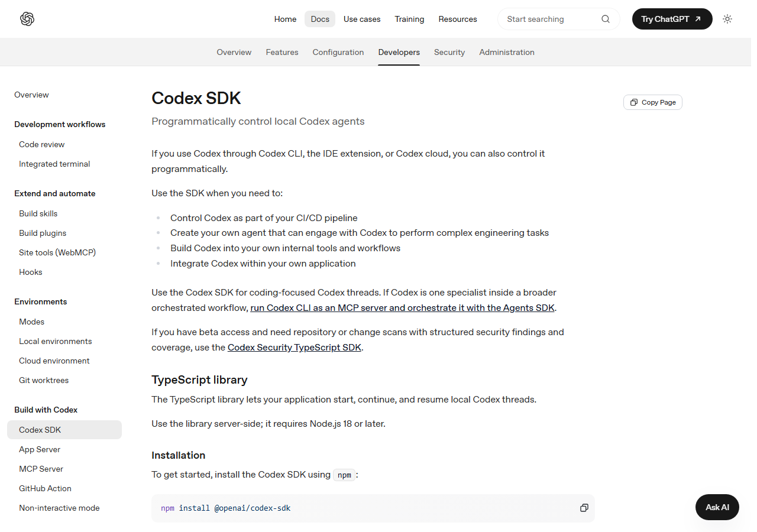Open Local environments sidebar page
This screenshot has height=532, width=757.
(56, 341)
